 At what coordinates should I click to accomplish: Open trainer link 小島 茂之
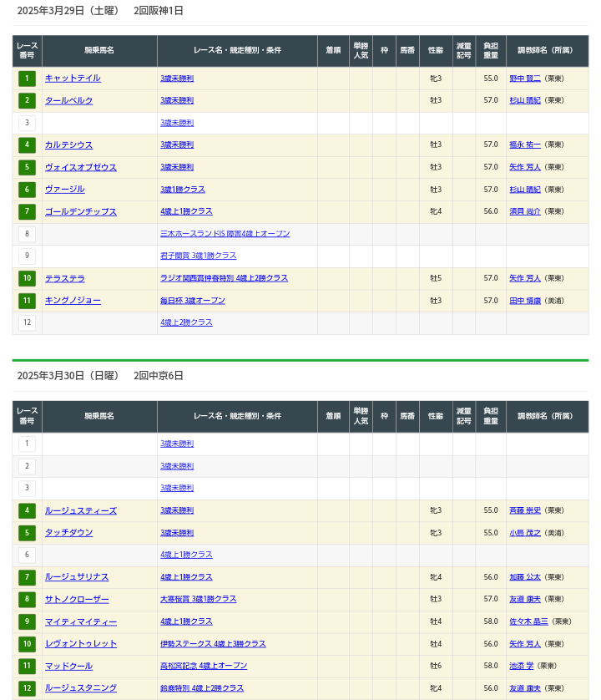(525, 533)
